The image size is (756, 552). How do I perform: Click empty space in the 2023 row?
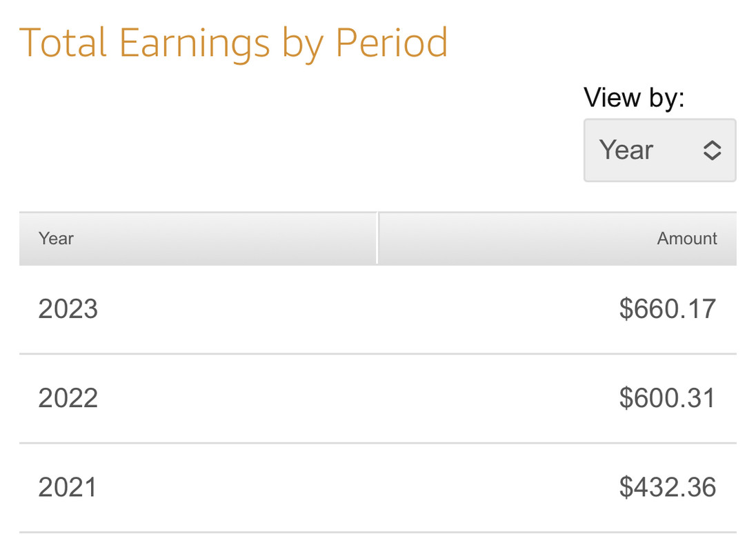357,309
